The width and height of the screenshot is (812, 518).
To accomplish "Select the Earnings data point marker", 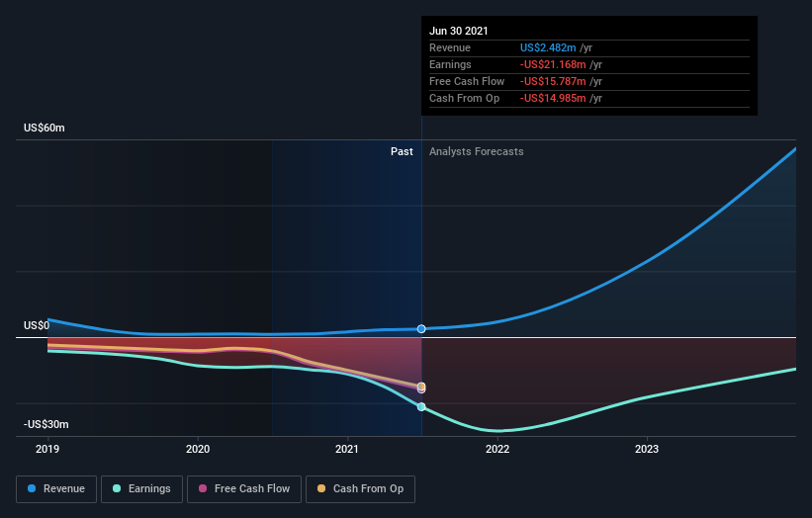I will (x=421, y=406).
